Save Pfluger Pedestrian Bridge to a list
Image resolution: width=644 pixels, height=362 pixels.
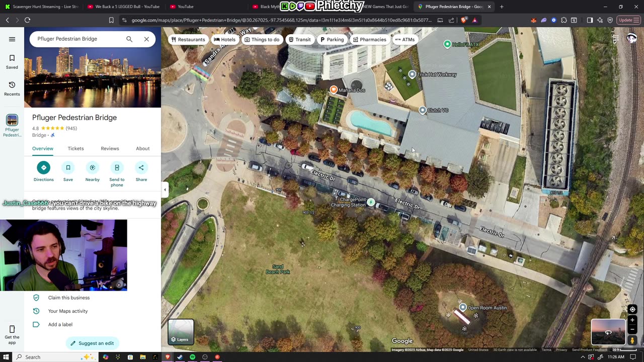click(x=68, y=171)
